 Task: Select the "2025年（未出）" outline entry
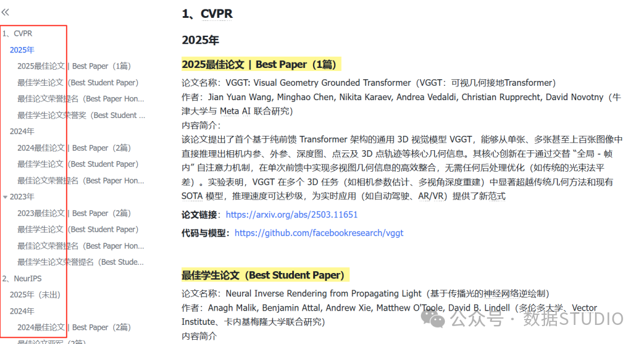click(x=35, y=295)
